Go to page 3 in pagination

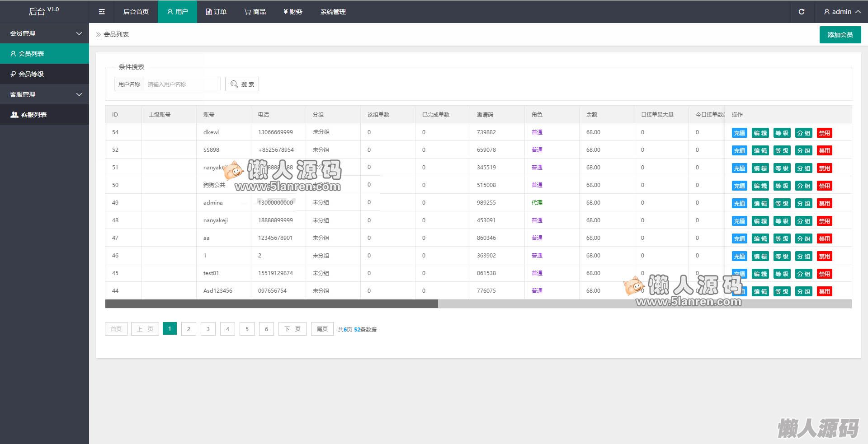tap(208, 329)
